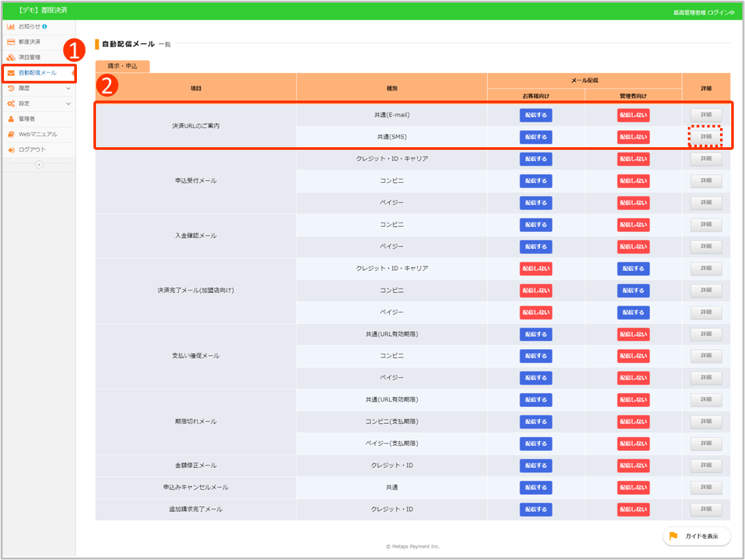
Task: Toggle customer 配信しない for 決済完了メール コンビニ row
Action: pyautogui.click(x=536, y=291)
